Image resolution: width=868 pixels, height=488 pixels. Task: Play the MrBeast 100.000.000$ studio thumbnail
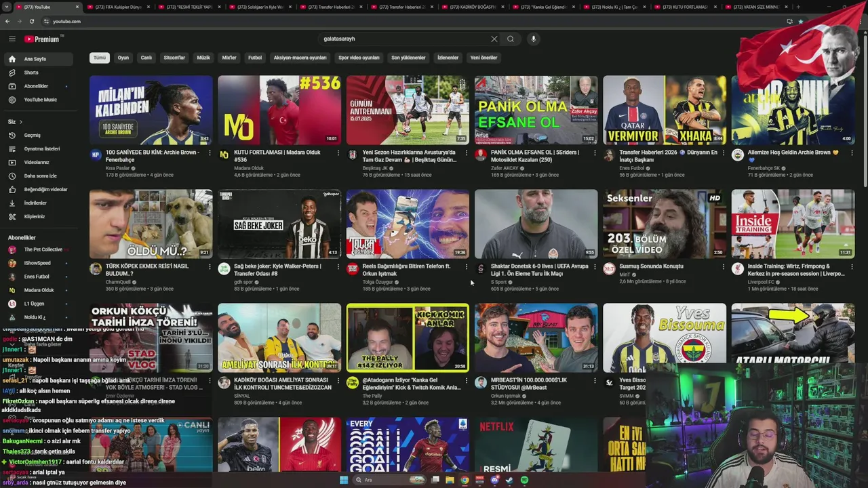[536, 338]
